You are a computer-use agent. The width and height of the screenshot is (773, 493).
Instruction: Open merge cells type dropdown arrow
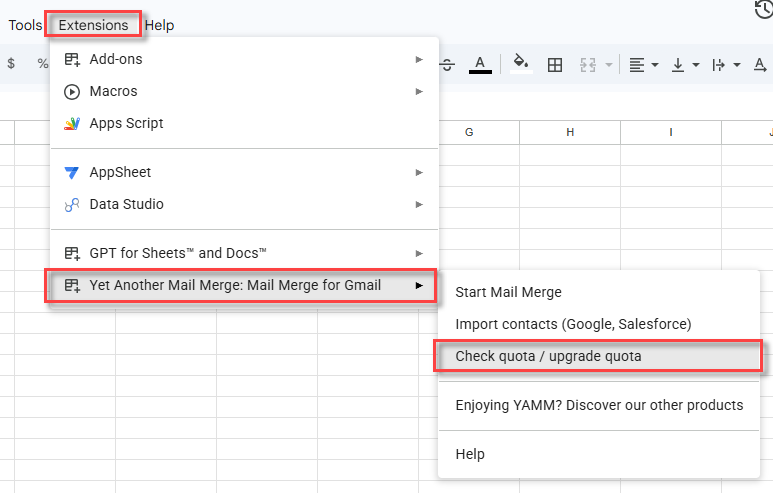609,65
